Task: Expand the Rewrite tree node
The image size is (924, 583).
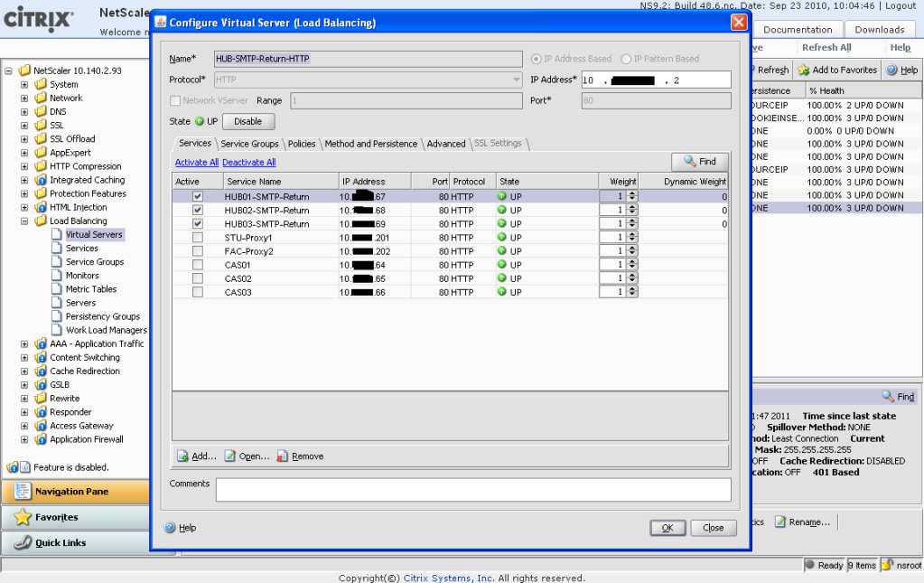Action: click(x=24, y=399)
